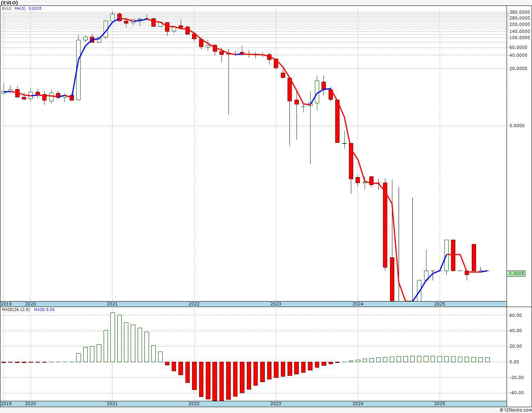Click 2019 on the MACD panel timeline

coord(6,404)
